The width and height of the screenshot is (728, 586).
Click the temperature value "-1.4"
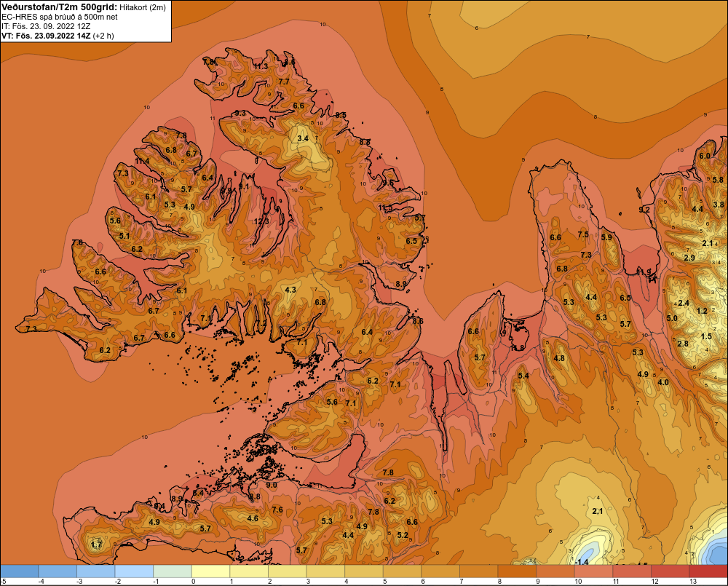[581, 562]
